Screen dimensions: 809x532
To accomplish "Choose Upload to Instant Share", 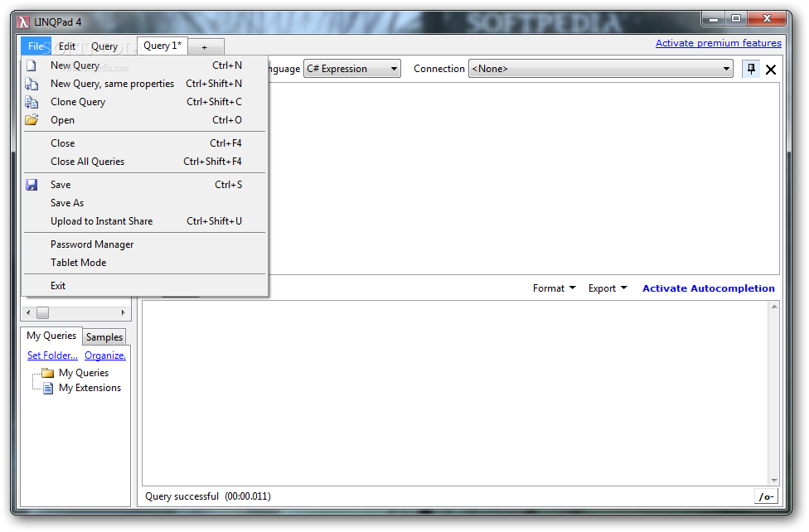I will click(x=144, y=221).
